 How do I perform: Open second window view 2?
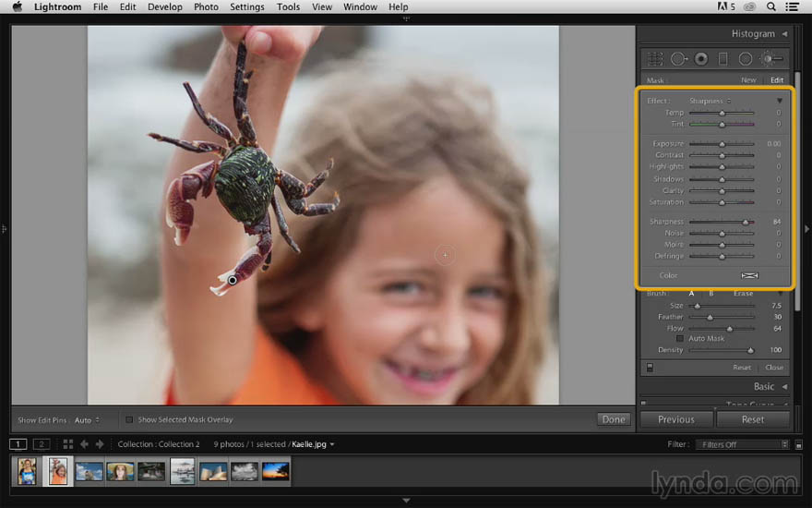42,444
